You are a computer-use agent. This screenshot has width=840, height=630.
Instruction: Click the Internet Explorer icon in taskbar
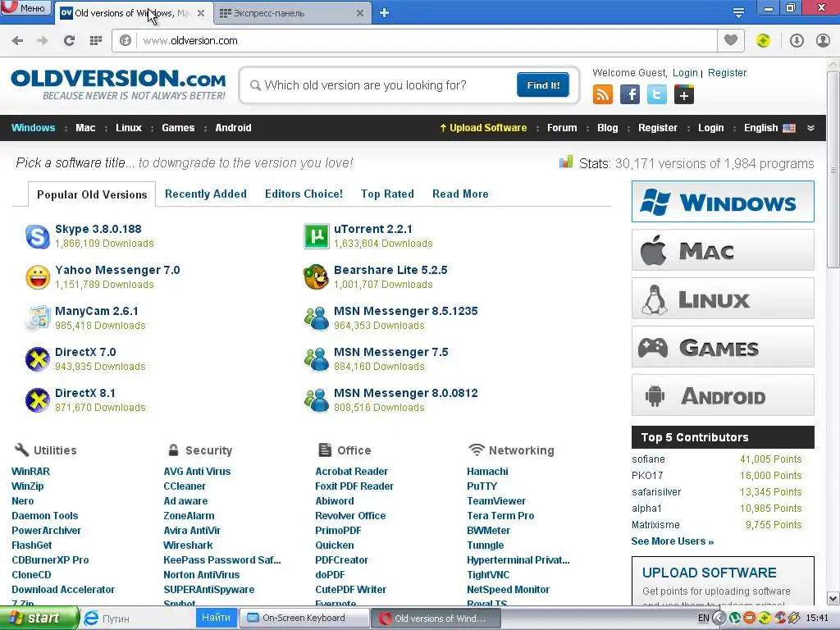click(x=92, y=619)
